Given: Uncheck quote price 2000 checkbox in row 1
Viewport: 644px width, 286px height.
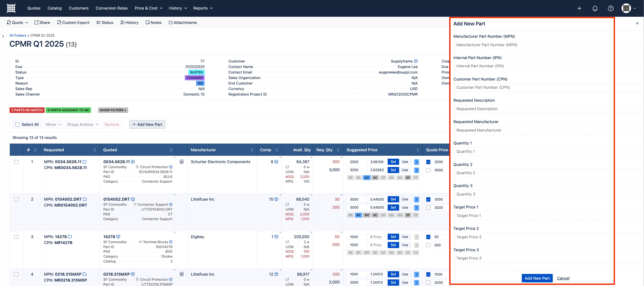Looking at the screenshot, I should click(x=428, y=162).
